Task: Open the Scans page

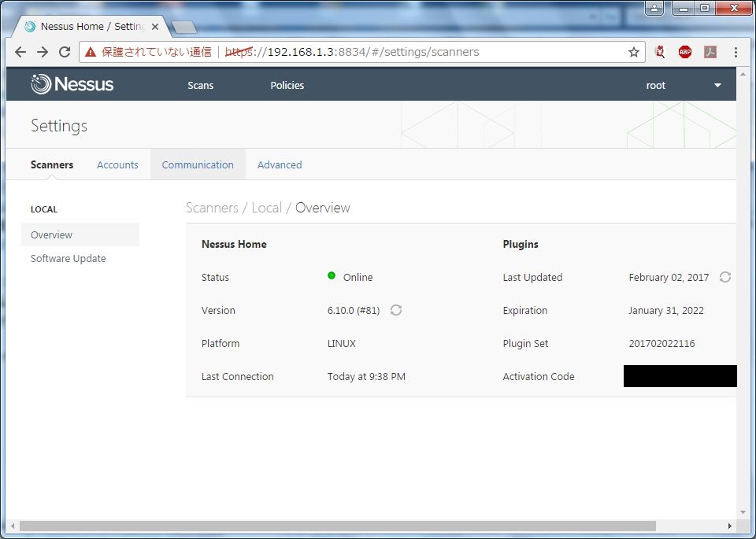Action: click(201, 85)
